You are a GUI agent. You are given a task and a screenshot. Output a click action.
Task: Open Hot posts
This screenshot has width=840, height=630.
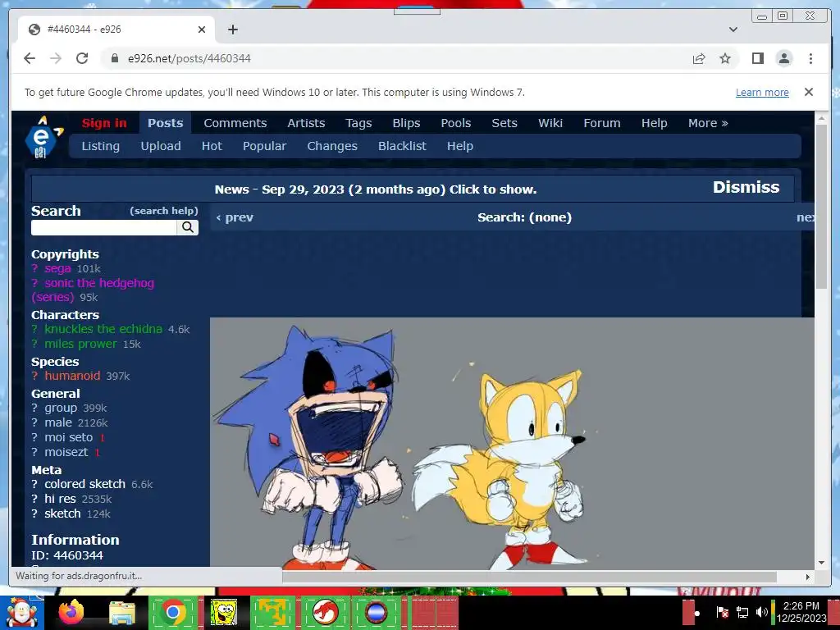[212, 146]
